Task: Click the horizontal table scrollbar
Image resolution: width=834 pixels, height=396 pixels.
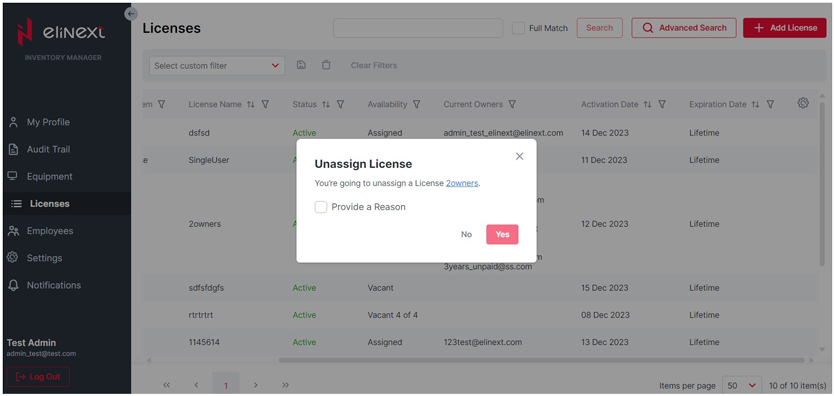Action: pyautogui.click(x=541, y=360)
